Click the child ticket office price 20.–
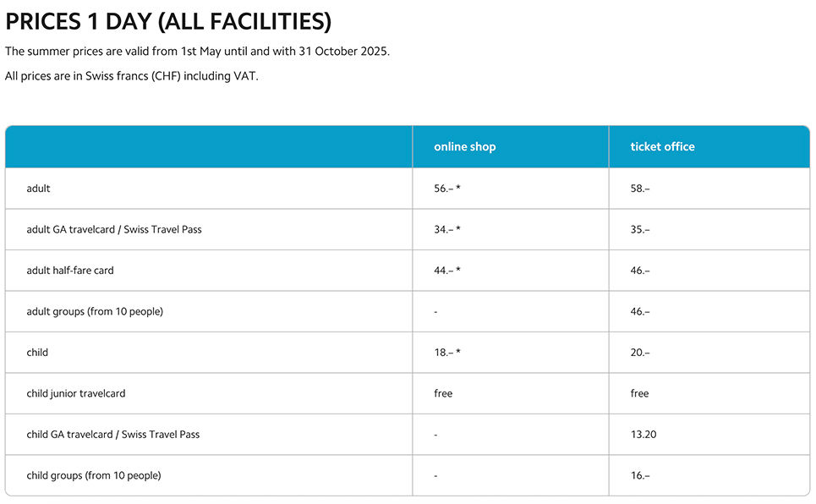 [x=640, y=353]
